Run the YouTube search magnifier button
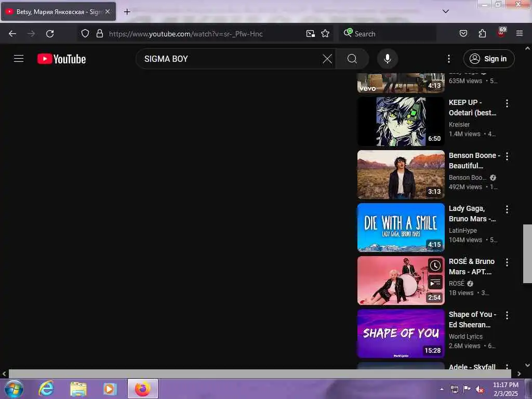The width and height of the screenshot is (532, 399). (x=352, y=59)
